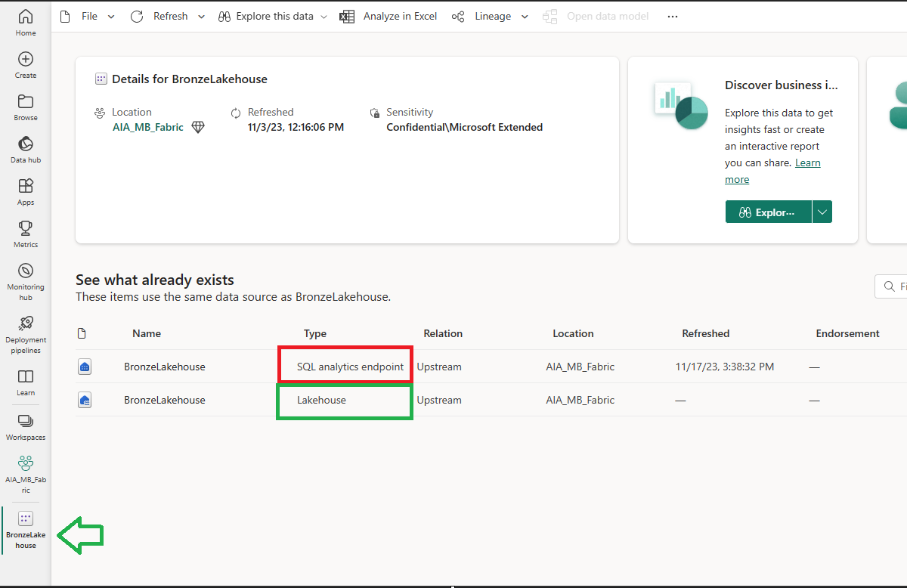907x588 pixels.
Task: Open AIA_MB_Fabric workspace in sidebar
Action: [x=26, y=474]
